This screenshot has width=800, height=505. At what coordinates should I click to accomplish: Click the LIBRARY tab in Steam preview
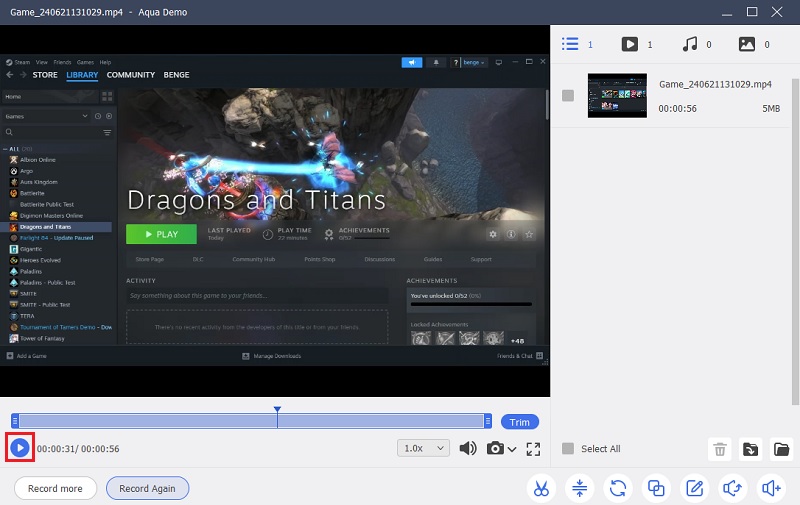[x=82, y=75]
